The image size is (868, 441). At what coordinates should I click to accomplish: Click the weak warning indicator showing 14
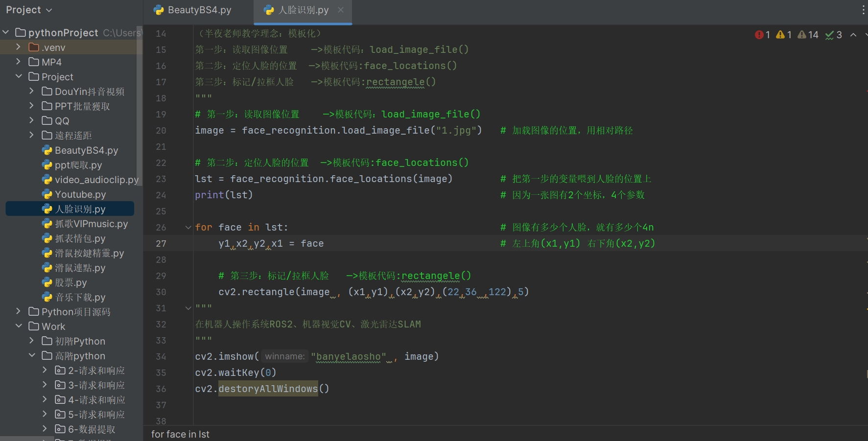coord(808,35)
